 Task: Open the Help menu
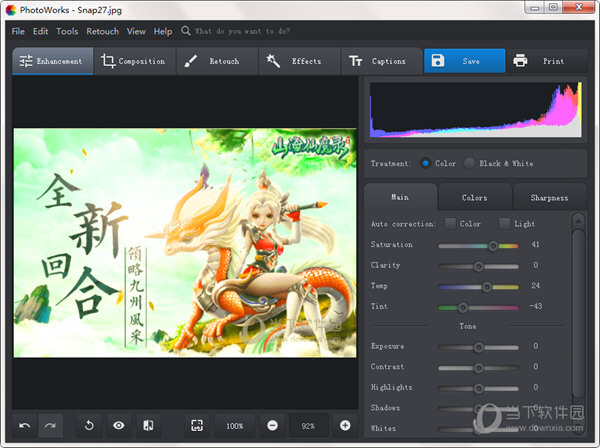[x=163, y=31]
